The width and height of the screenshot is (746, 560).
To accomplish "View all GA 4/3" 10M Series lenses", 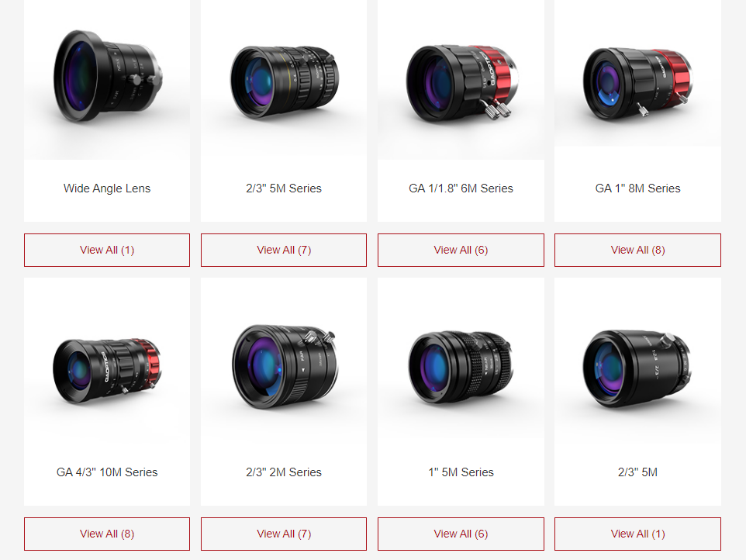I will click(107, 534).
